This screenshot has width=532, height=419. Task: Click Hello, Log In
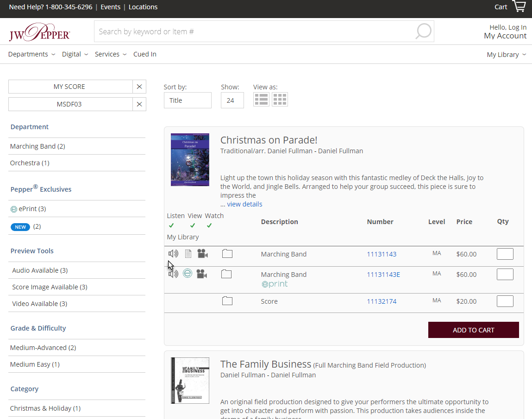click(x=508, y=27)
